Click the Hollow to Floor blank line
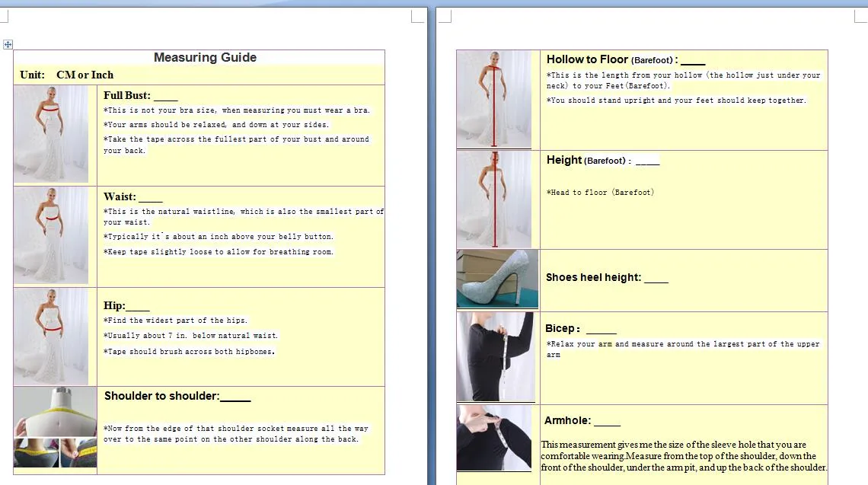The height and width of the screenshot is (485, 868). 693,61
